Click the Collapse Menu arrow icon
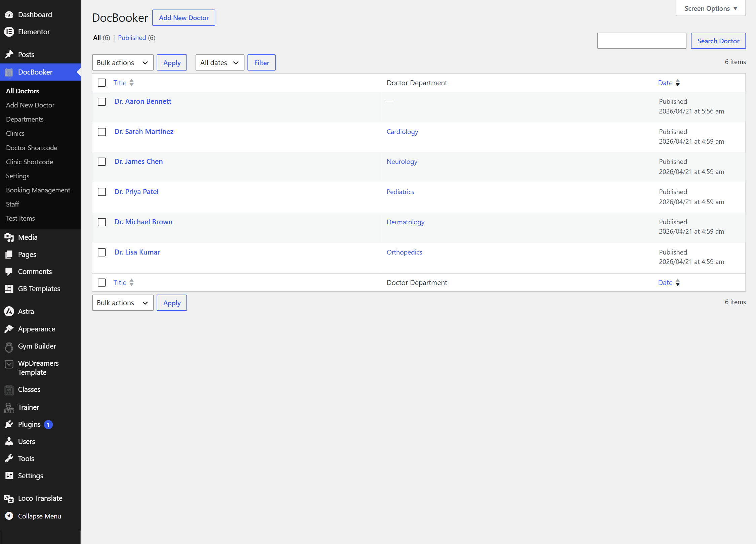This screenshot has width=756, height=544. click(9, 516)
